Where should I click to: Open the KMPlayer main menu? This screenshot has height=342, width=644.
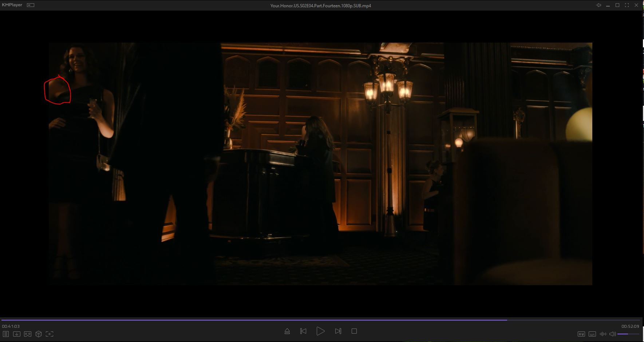[12, 5]
